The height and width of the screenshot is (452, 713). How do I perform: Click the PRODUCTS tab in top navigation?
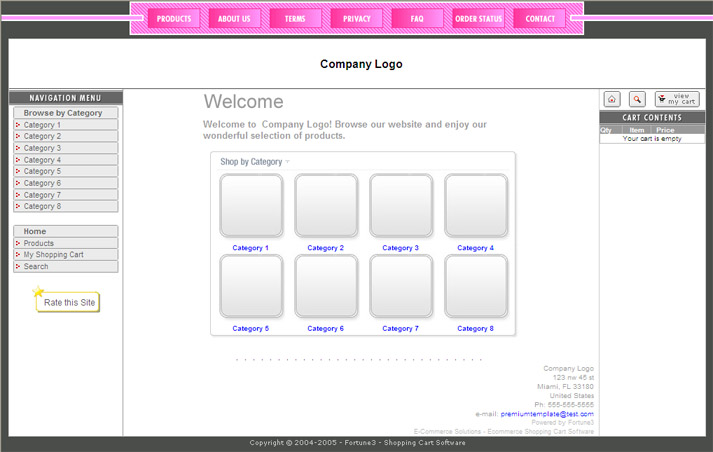174,19
